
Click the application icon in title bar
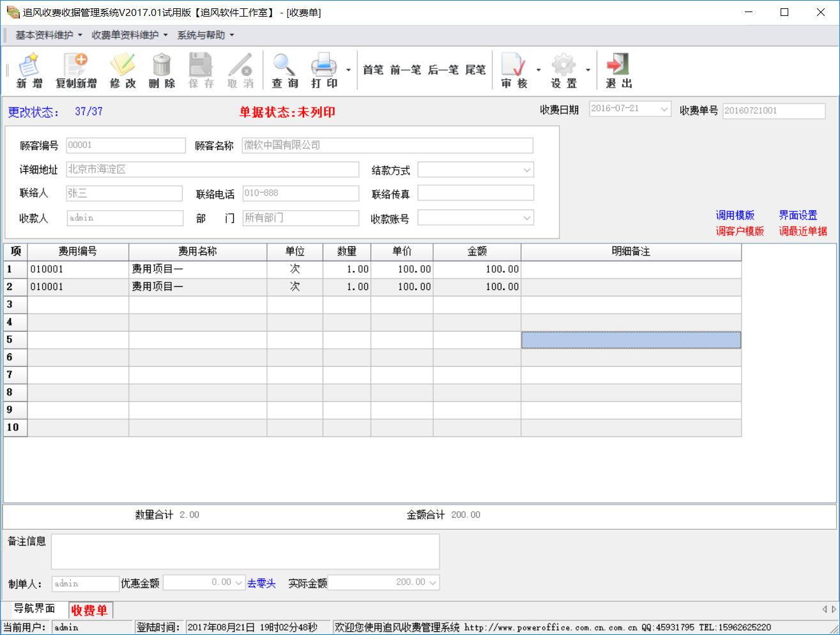[13, 12]
